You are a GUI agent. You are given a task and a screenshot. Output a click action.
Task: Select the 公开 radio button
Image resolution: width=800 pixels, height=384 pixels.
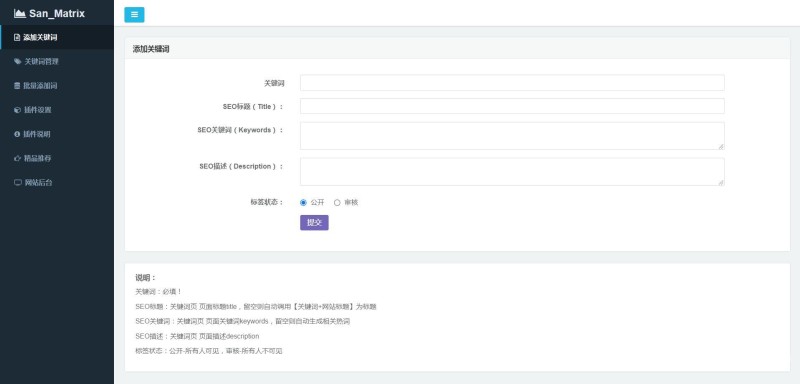304,202
